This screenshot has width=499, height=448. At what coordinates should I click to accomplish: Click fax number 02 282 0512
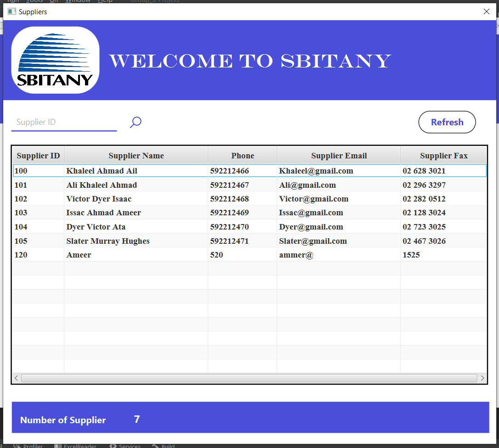[x=424, y=199]
